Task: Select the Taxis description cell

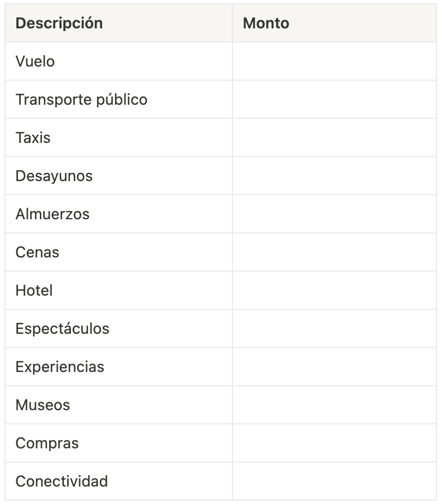Action: 33,138
